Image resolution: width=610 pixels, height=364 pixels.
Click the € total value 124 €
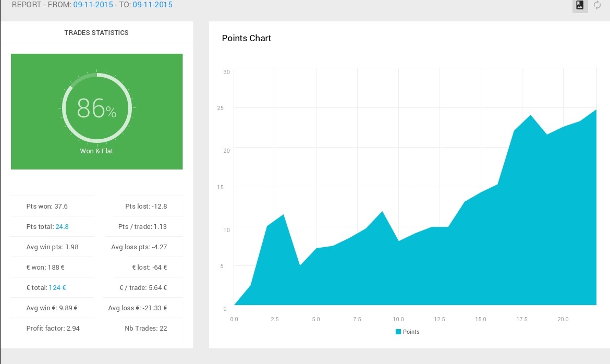pyautogui.click(x=57, y=288)
